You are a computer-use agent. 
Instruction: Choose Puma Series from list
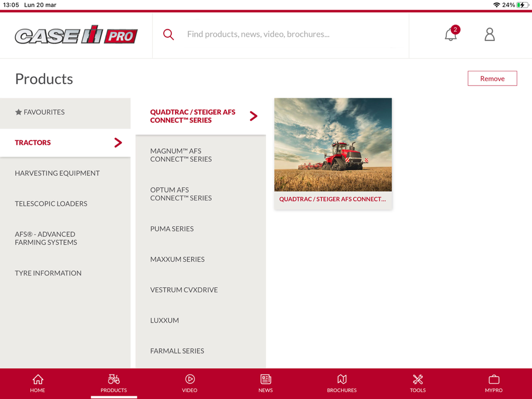pyautogui.click(x=201, y=229)
